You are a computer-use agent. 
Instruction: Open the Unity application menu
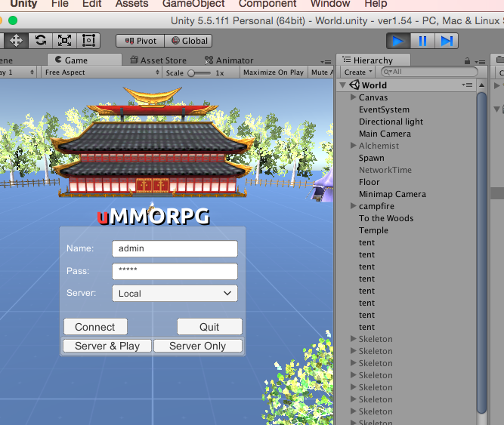(23, 5)
